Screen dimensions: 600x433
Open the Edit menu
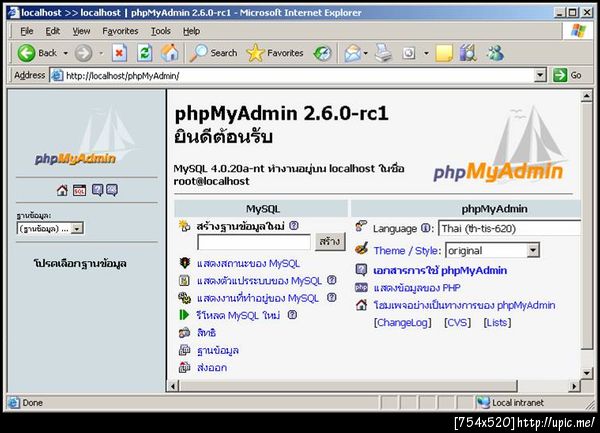52,31
